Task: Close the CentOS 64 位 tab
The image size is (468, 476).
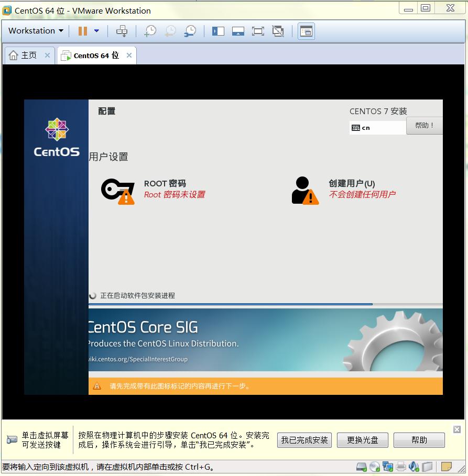Action: pyautogui.click(x=129, y=56)
